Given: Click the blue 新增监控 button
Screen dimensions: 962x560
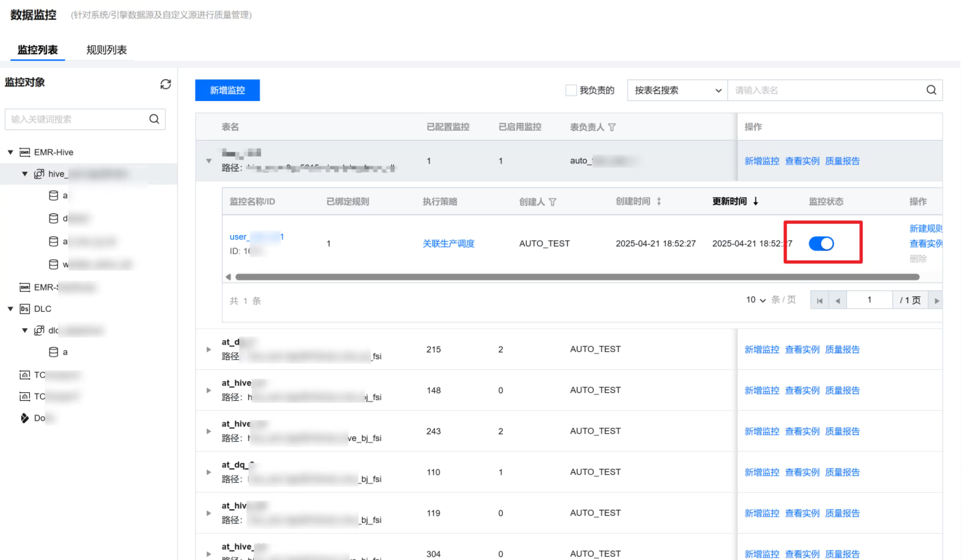Looking at the screenshot, I should [x=227, y=90].
